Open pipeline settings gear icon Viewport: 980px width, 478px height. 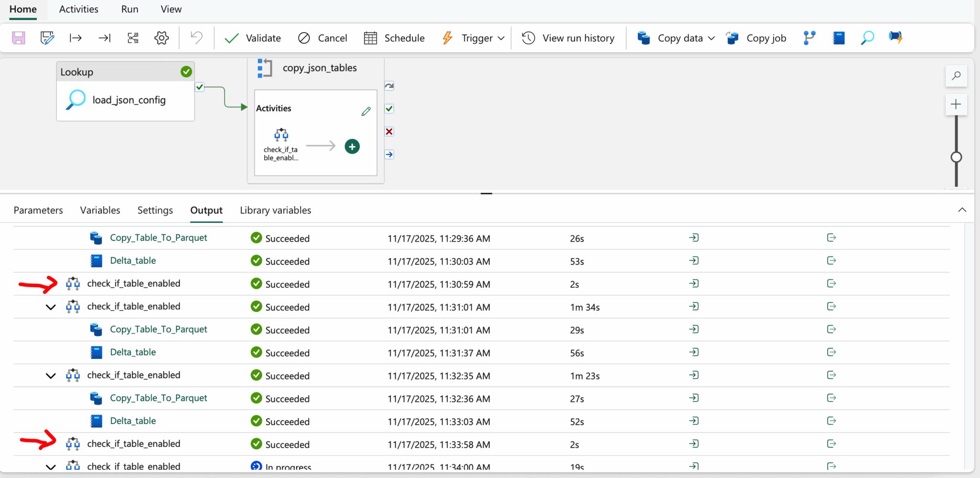(x=162, y=38)
